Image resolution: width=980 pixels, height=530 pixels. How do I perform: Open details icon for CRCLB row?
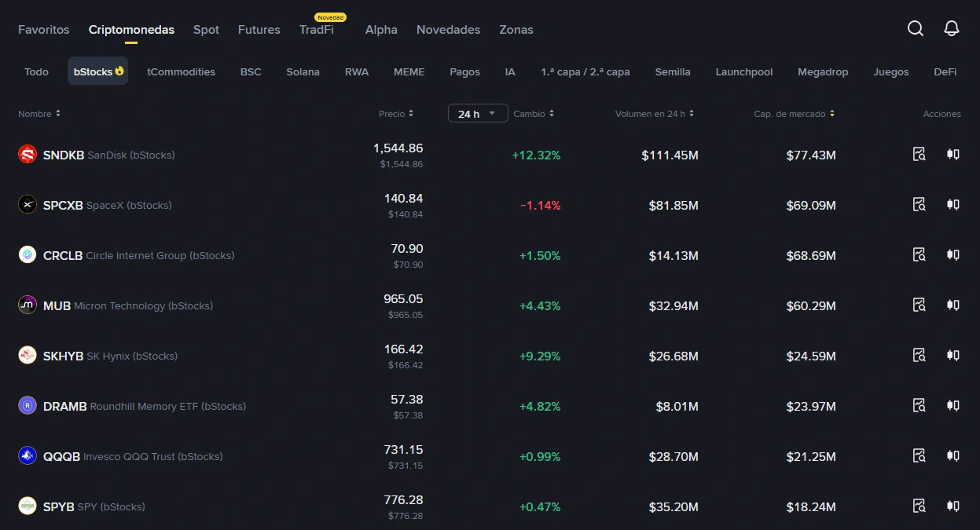click(919, 255)
